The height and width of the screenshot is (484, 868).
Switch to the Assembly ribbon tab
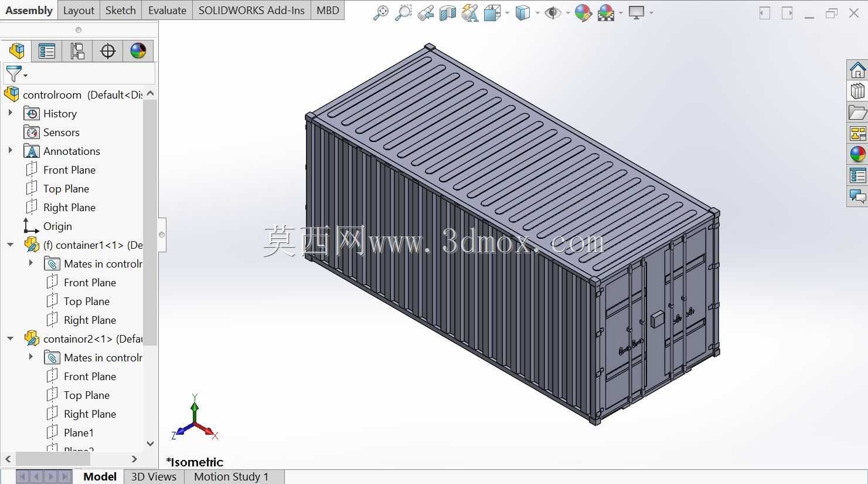[29, 11]
